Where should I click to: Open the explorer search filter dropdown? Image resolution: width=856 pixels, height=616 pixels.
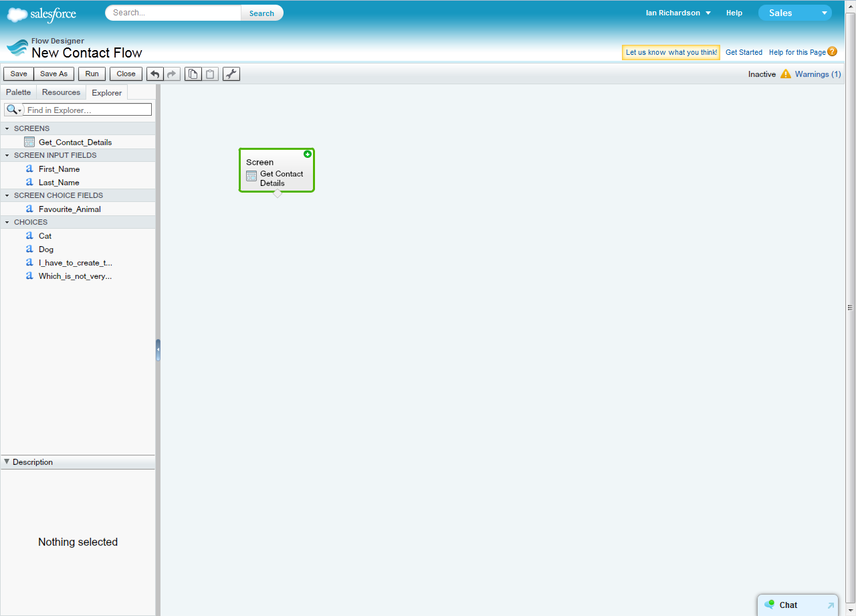point(14,110)
